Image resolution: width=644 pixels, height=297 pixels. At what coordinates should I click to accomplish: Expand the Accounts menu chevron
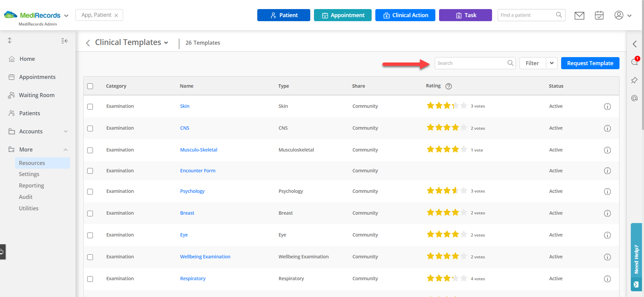pyautogui.click(x=66, y=131)
